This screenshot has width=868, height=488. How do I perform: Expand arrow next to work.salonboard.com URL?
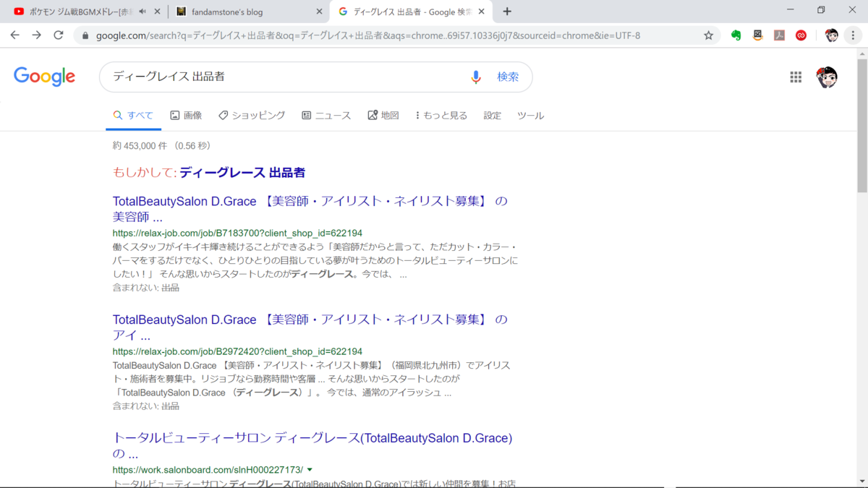[x=310, y=470]
